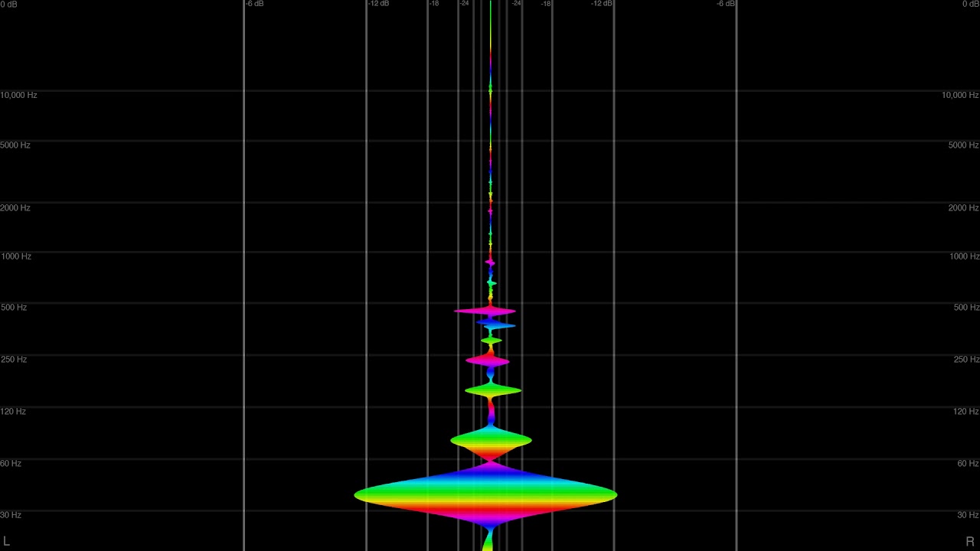The height and width of the screenshot is (551, 980).
Task: Click the top-left 0 dB label
Action: coord(8,5)
